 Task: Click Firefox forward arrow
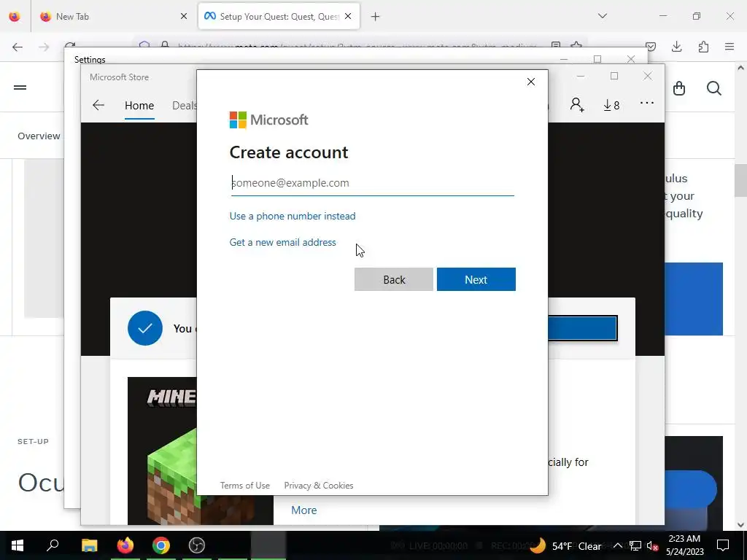[x=44, y=47]
